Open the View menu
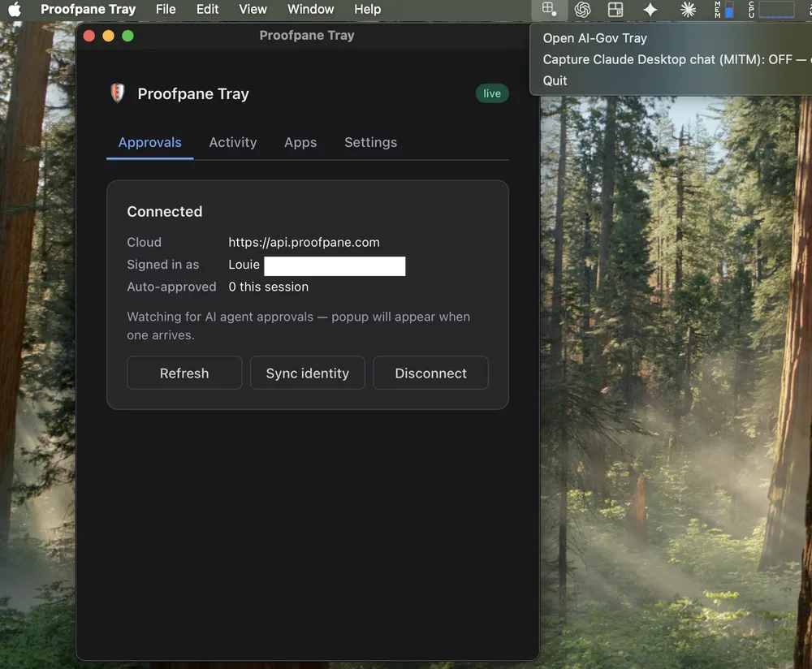Viewport: 812px width, 669px height. coord(253,9)
